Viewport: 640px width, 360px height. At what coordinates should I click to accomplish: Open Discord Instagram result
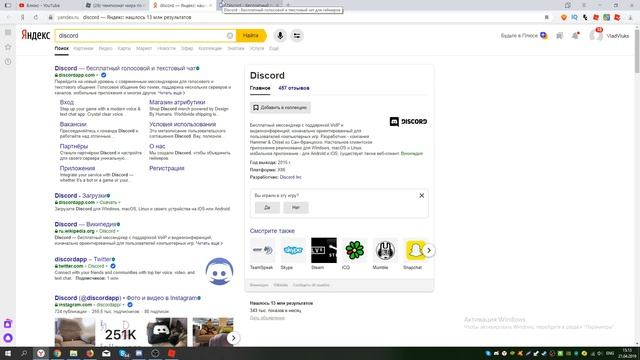[126, 298]
